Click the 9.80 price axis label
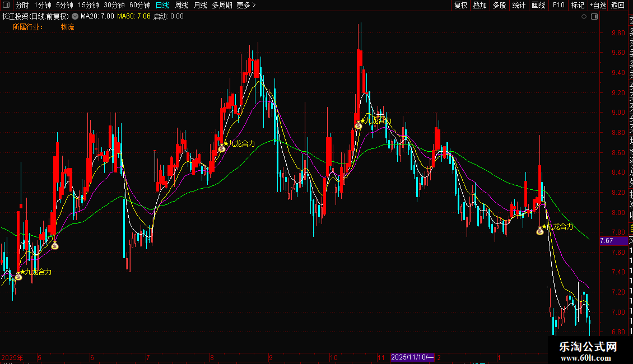Image resolution: width=633 pixels, height=364 pixels. point(618,33)
